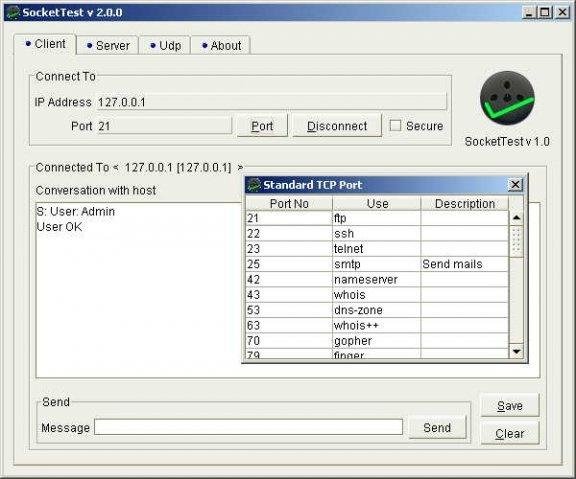Click the port table scroll up arrow

point(516,218)
